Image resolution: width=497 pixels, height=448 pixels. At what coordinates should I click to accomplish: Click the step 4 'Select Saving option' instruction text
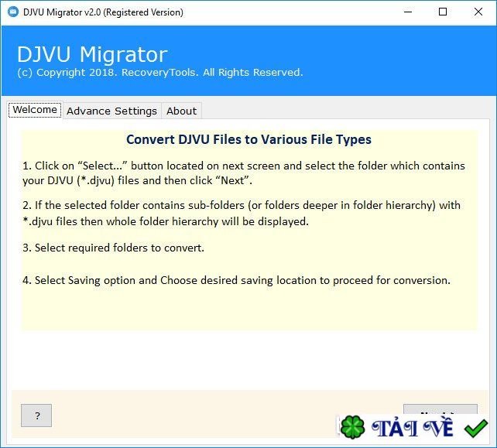236,280
